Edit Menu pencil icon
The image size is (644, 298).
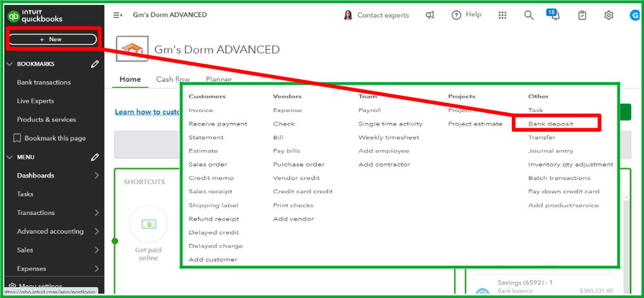tap(95, 157)
